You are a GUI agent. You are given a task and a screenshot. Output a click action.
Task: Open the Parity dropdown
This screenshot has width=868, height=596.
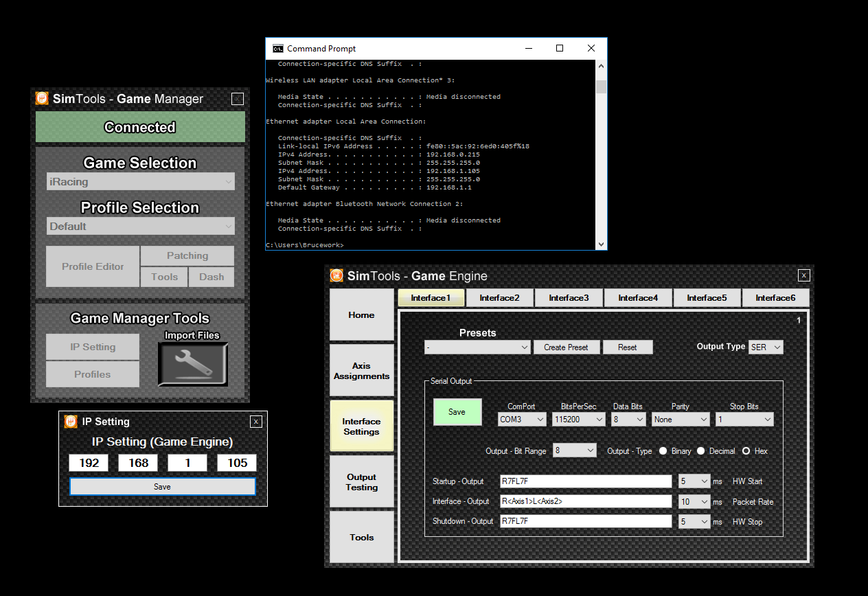point(681,419)
